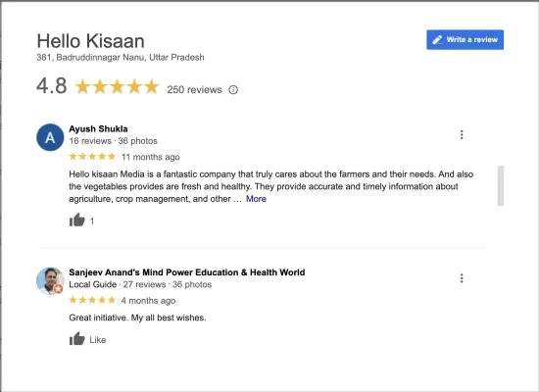Like Sanjeev Anand's review with the thumbs-up icon

click(77, 339)
